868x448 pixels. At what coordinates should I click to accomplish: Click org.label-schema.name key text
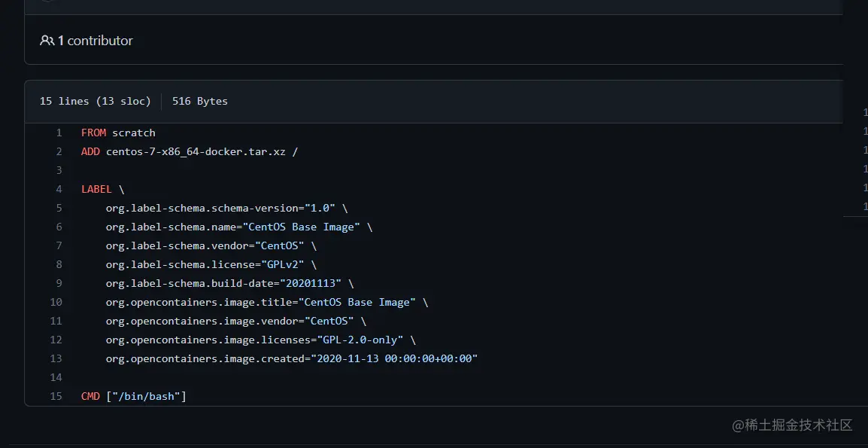[171, 227]
